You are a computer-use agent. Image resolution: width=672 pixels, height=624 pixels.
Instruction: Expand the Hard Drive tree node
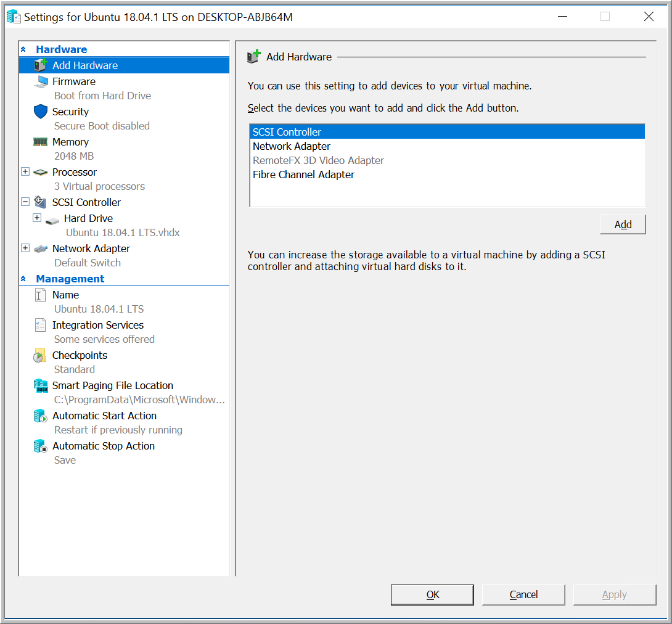click(x=37, y=218)
